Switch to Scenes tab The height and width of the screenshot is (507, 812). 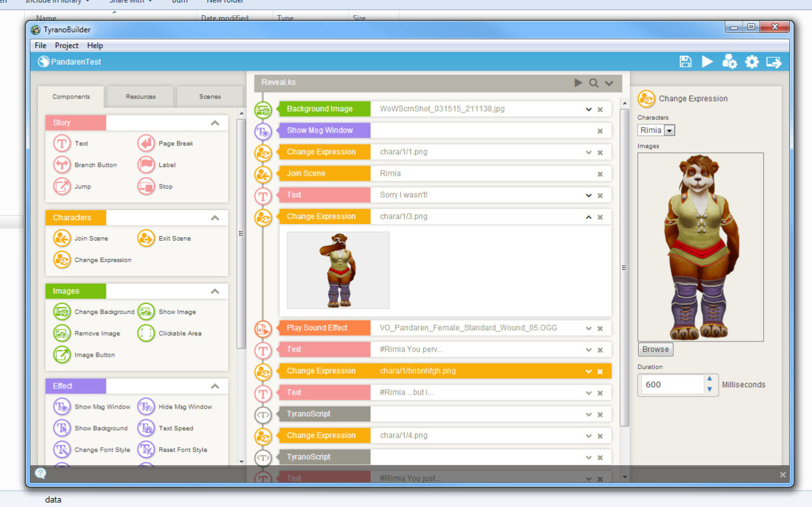210,96
